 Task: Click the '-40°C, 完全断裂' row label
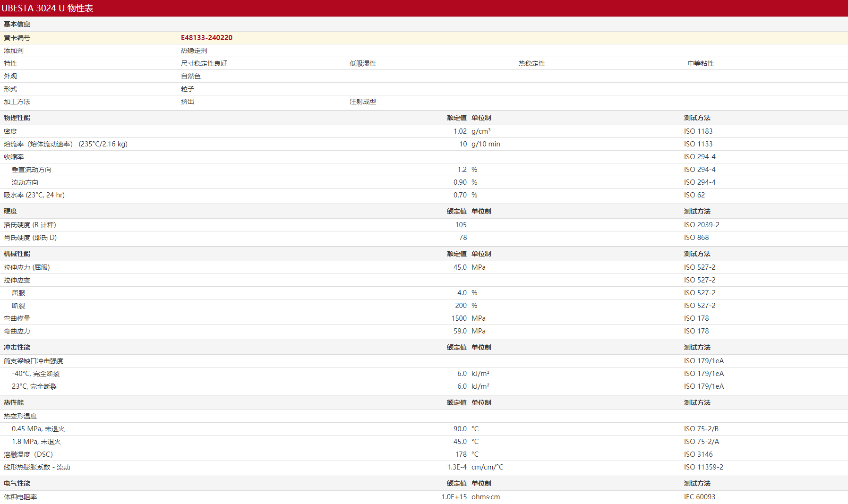36,374
